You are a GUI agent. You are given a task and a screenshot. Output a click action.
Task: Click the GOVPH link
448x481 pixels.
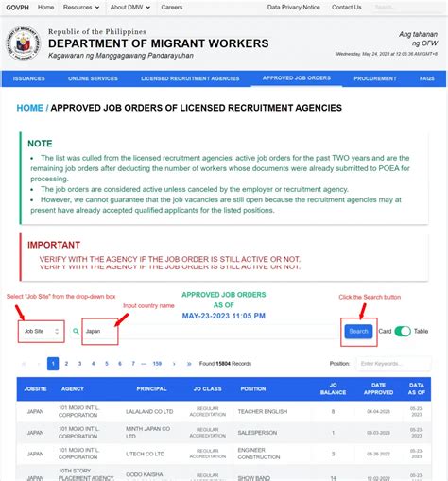(17, 8)
